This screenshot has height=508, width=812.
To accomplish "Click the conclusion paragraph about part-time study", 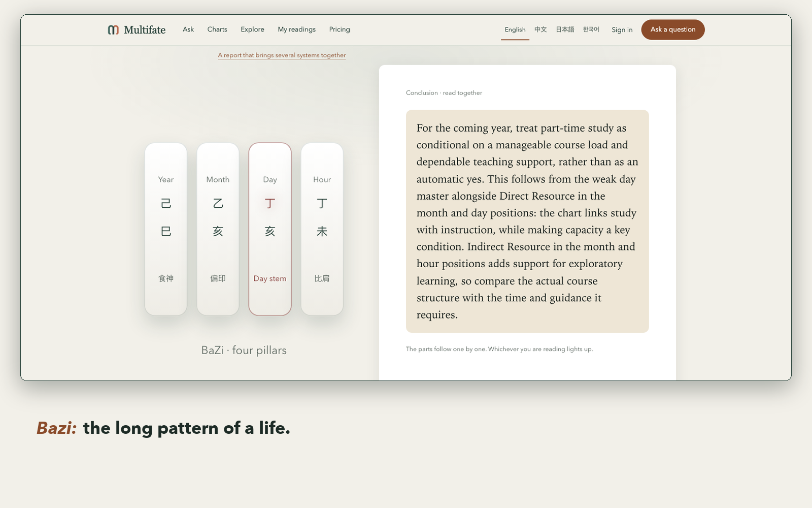I will [527, 221].
